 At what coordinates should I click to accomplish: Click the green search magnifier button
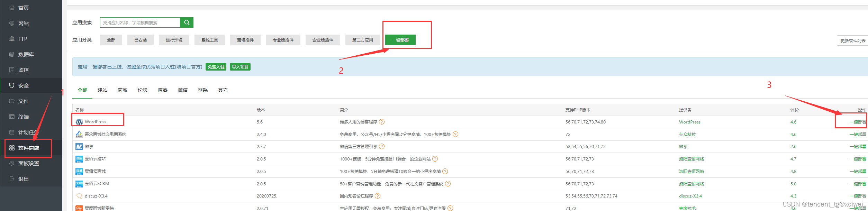[187, 22]
